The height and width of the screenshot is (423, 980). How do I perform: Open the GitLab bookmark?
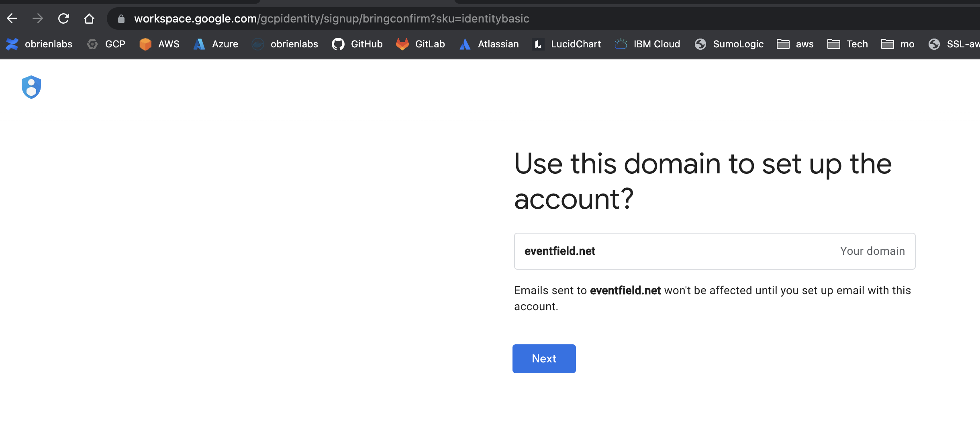pos(419,44)
